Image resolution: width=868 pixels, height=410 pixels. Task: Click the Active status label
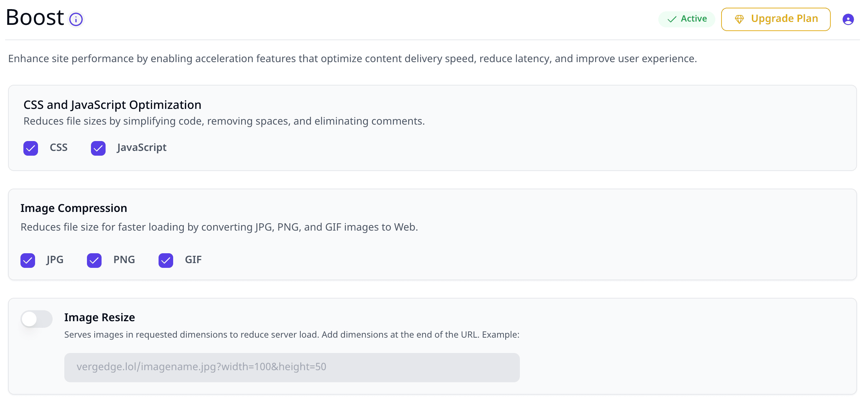694,19
